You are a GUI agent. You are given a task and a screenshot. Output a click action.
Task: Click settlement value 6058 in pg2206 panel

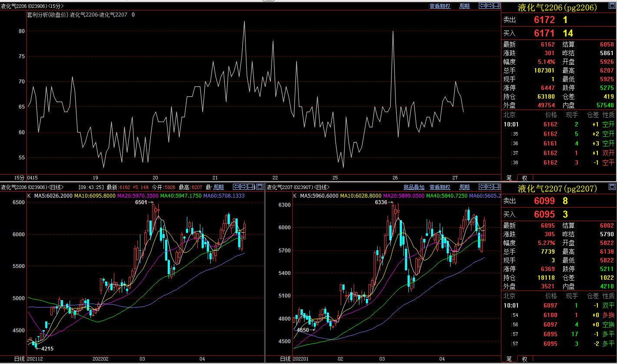[x=607, y=44]
